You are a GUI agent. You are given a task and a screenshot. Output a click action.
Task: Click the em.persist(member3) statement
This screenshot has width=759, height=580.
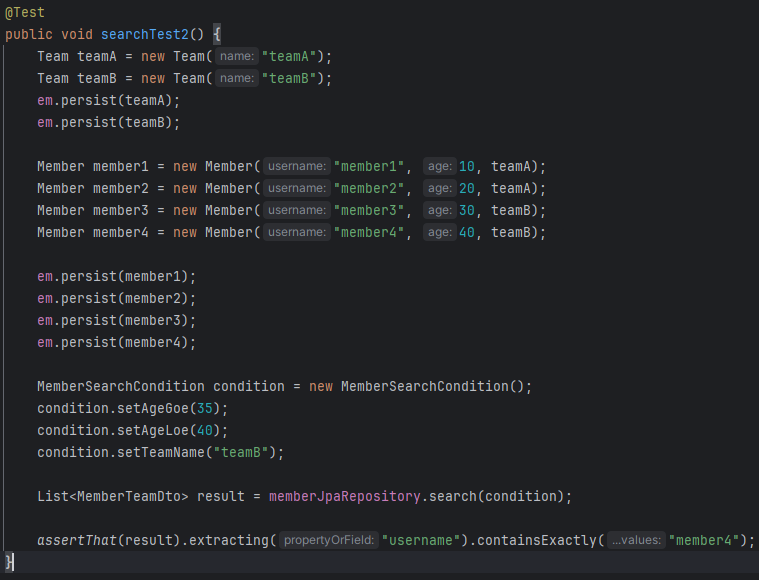click(x=117, y=321)
